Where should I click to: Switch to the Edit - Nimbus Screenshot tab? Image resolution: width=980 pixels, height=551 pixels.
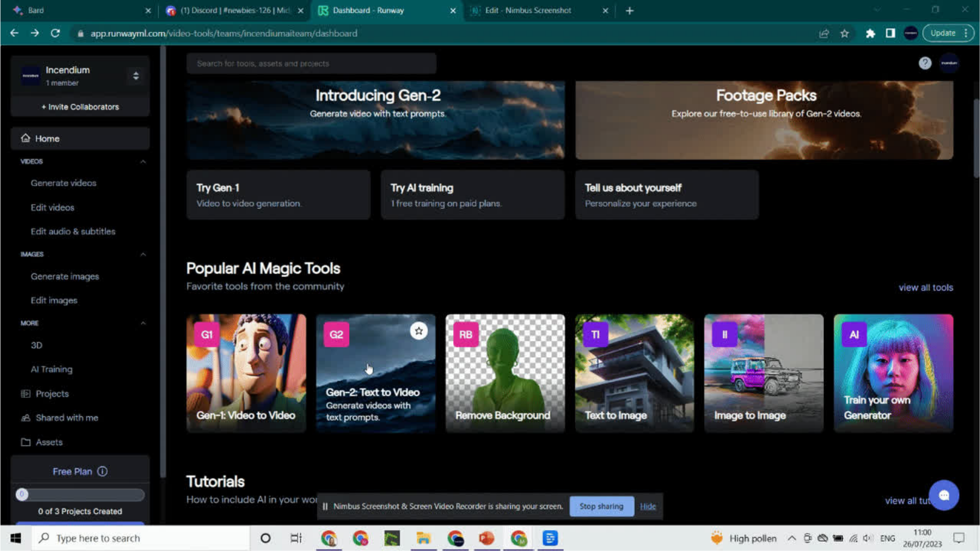click(x=538, y=11)
